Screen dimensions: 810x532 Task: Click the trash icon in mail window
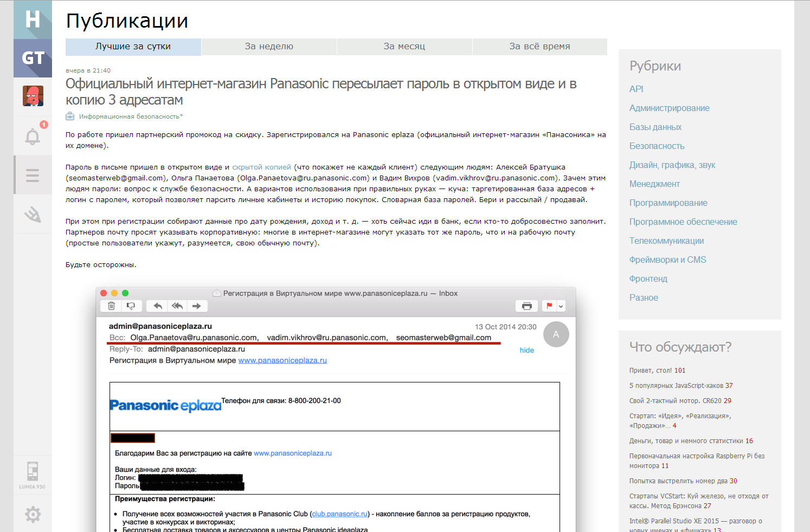(111, 306)
